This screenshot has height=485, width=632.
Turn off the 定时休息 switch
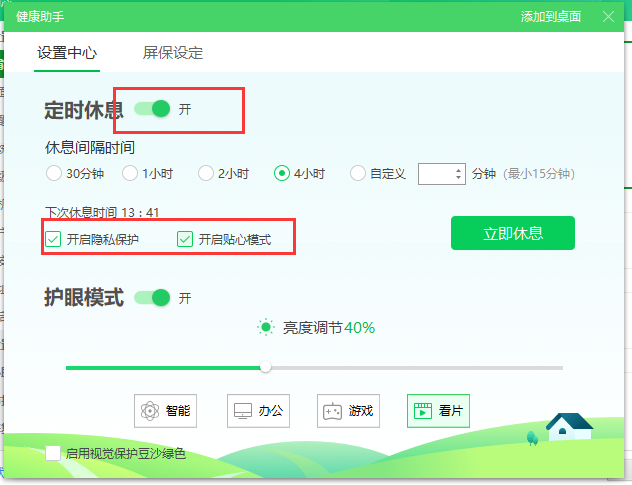pyautogui.click(x=152, y=109)
